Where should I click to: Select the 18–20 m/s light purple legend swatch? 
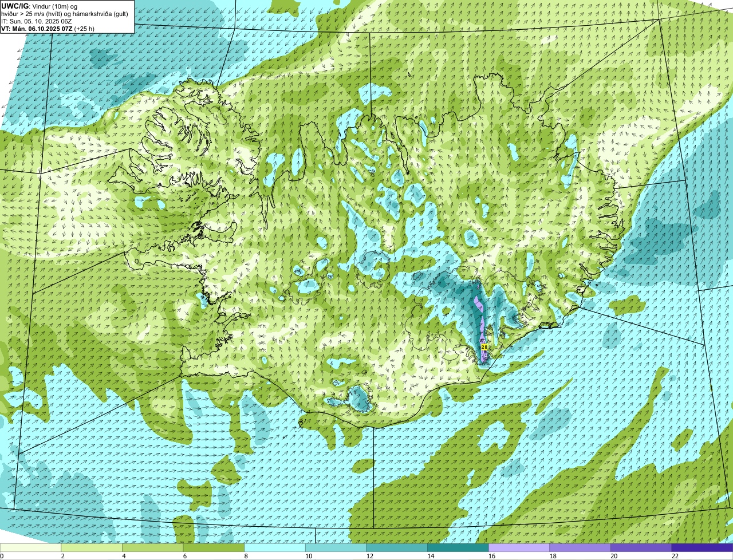tap(580, 547)
